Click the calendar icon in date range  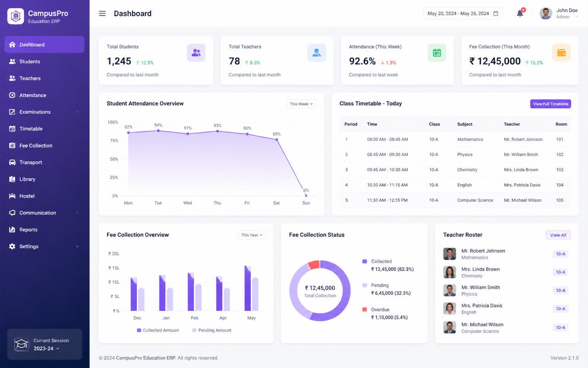496,13
